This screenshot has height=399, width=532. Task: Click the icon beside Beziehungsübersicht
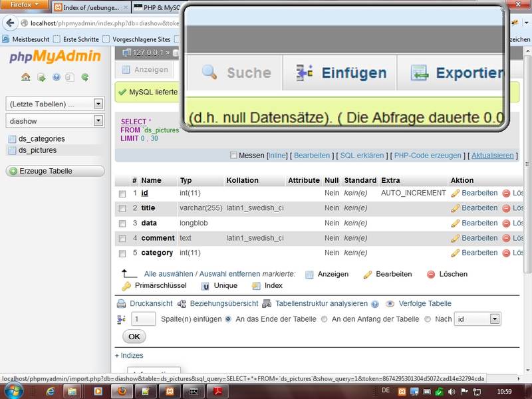point(182,304)
